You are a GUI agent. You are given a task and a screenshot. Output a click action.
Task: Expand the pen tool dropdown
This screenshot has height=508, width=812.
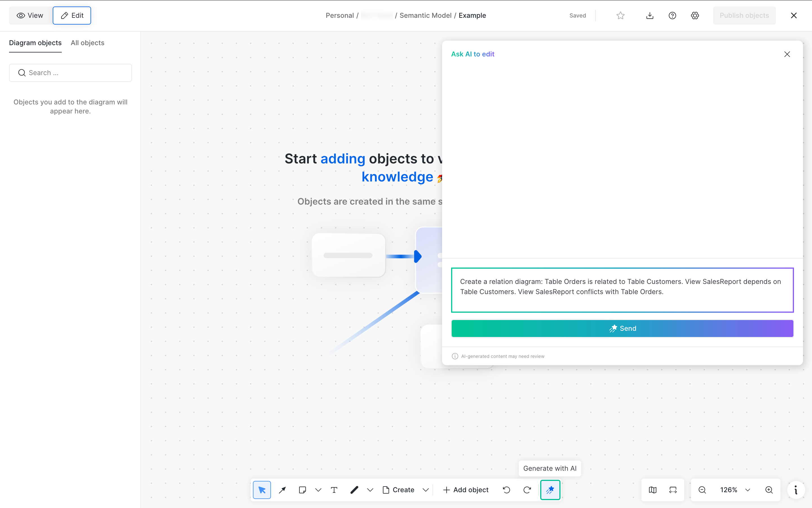pyautogui.click(x=370, y=490)
